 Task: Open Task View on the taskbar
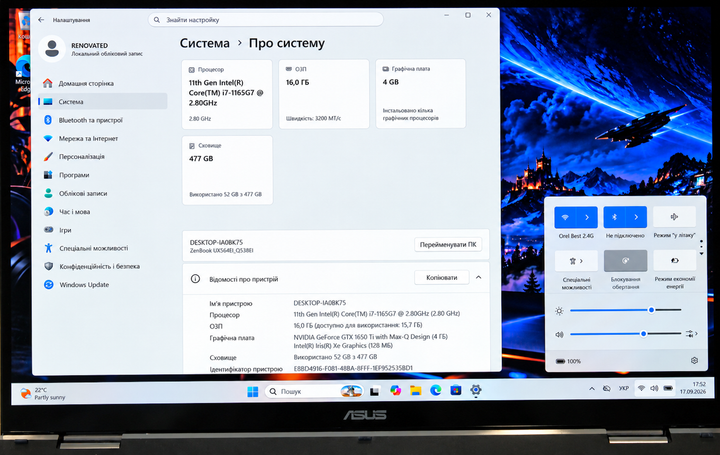tap(375, 391)
